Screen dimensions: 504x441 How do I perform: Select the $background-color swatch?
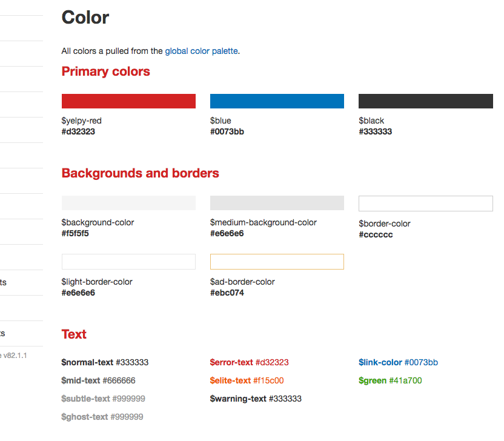[x=128, y=203]
